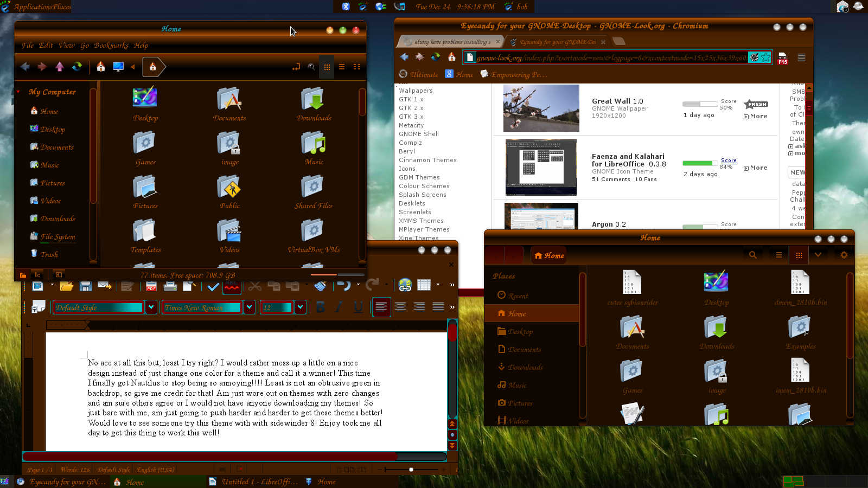
Task: Toggle location entry icon in Nemo toolbar
Action: coord(296,67)
